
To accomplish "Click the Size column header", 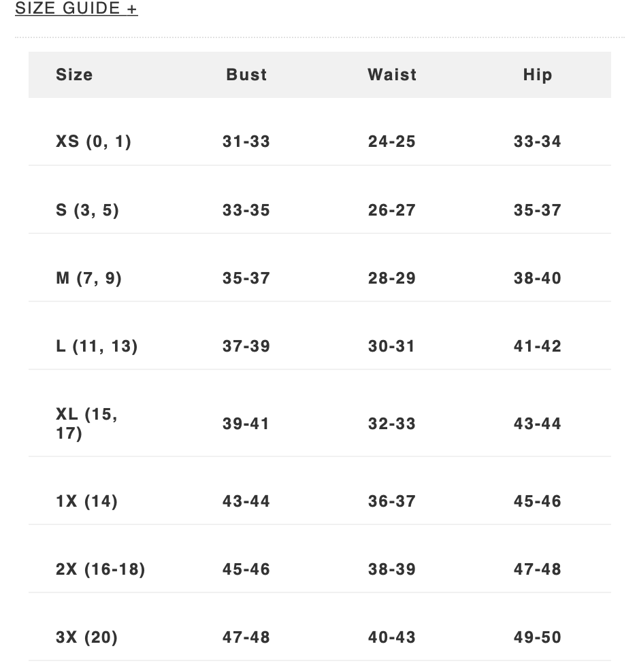I will coord(74,75).
